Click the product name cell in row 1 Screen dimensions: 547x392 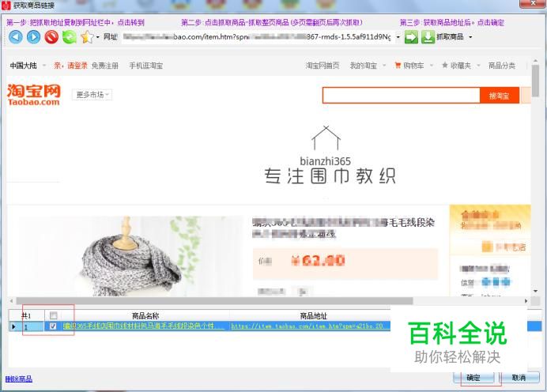145,326
